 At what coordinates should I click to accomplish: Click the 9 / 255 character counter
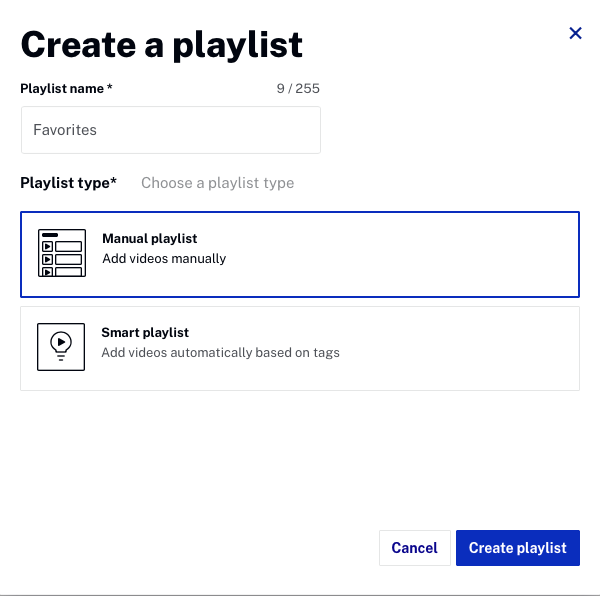[298, 89]
